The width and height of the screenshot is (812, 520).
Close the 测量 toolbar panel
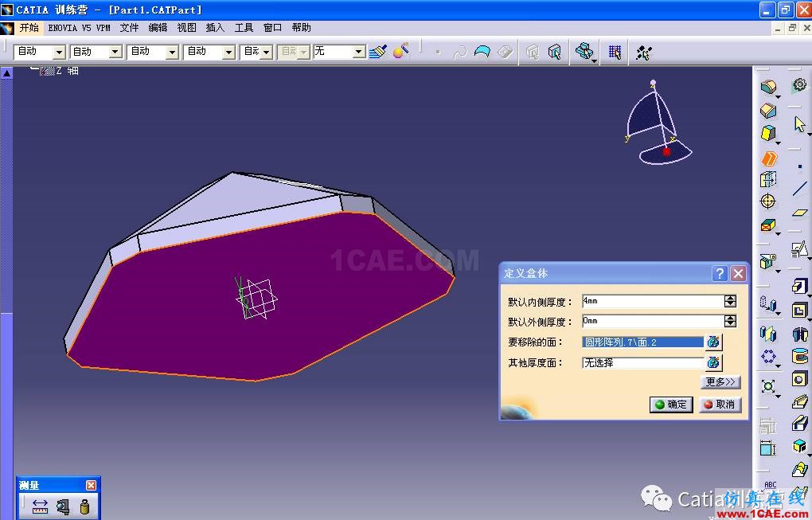coord(91,485)
